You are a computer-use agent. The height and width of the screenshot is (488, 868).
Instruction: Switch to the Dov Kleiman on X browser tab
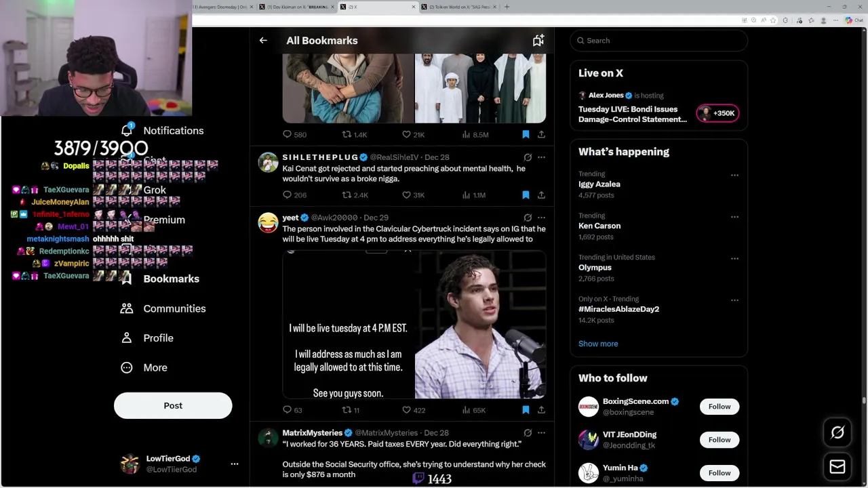[x=296, y=7]
